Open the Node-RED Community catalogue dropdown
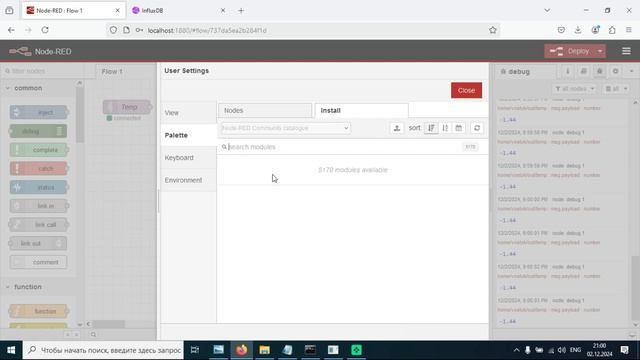 click(x=285, y=128)
